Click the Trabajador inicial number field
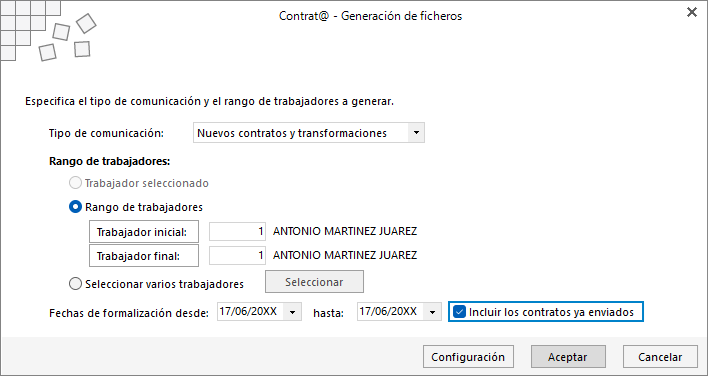 238,232
